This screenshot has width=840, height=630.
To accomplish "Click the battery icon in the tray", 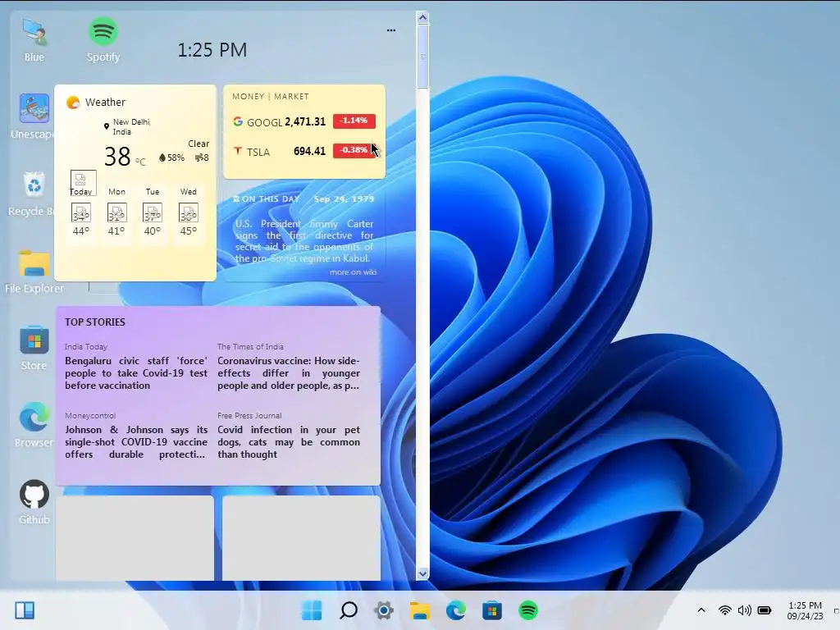I will point(765,610).
